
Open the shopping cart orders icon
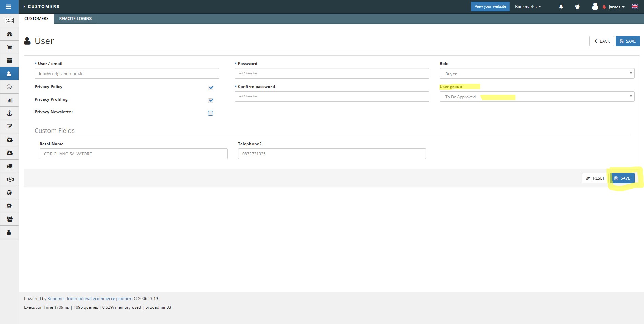(x=9, y=47)
